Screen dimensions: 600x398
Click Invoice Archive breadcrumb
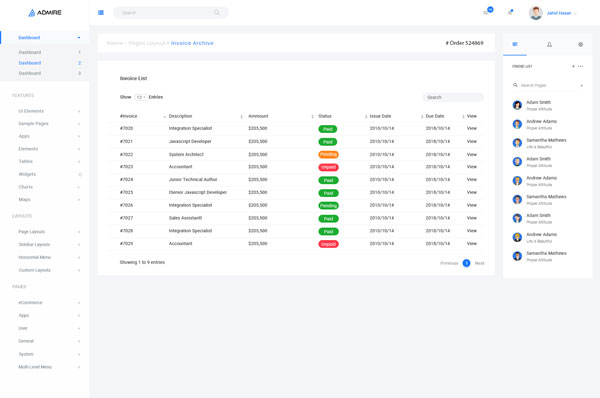coord(192,43)
